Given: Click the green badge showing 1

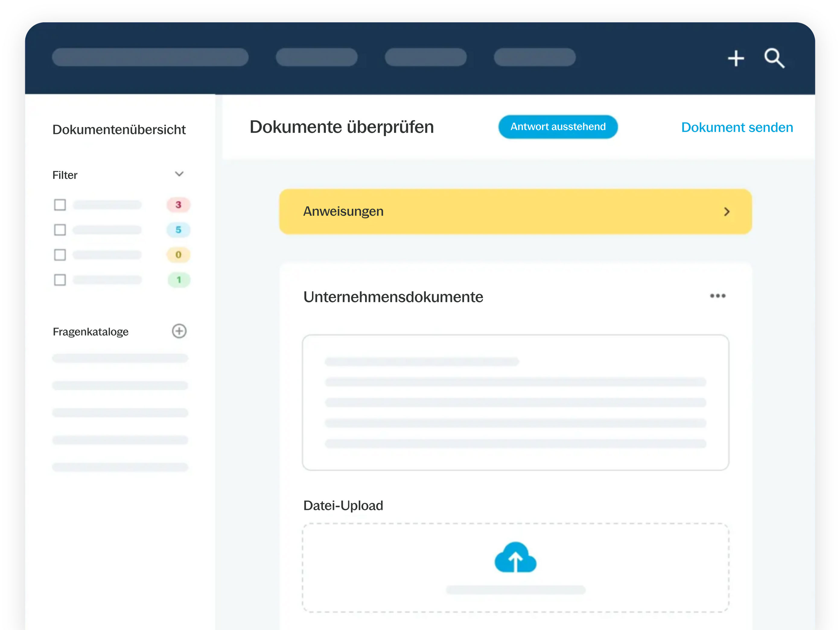Looking at the screenshot, I should tap(179, 280).
